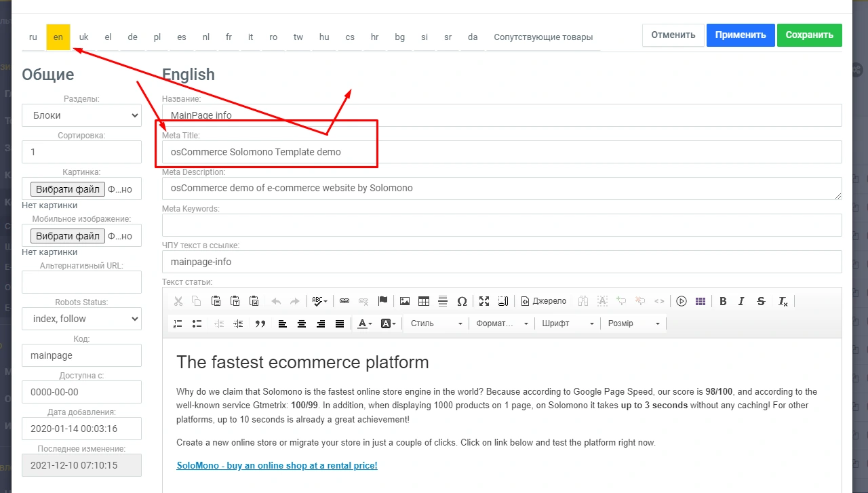This screenshot has height=493, width=868.
Task: Click the insert link icon in editor toolbar
Action: point(344,301)
